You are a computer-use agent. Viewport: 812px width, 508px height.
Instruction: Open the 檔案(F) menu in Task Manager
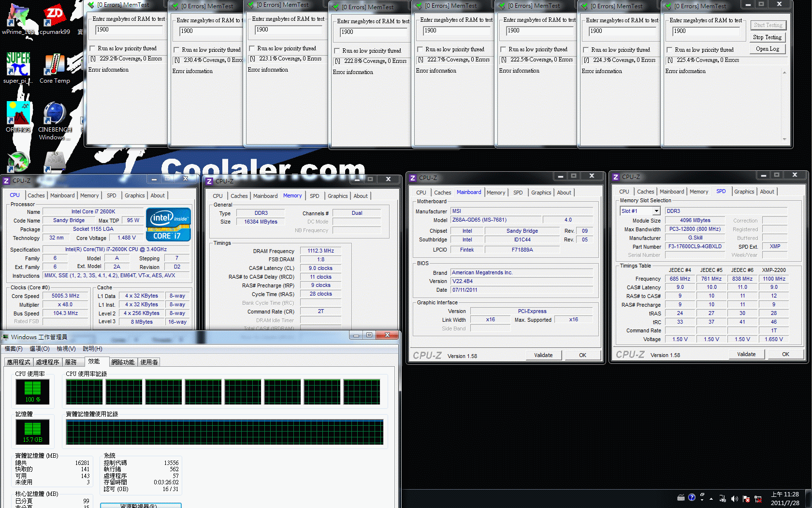[14, 349]
